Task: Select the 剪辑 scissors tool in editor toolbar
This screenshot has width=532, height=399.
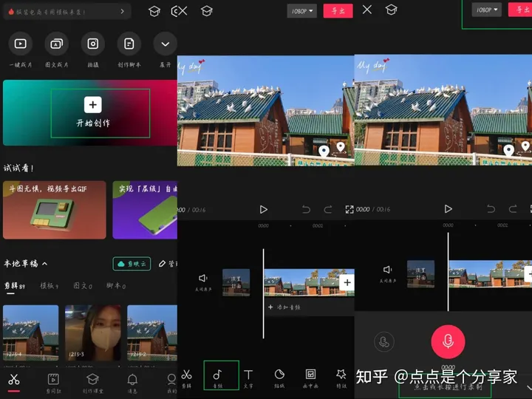Action: pyautogui.click(x=186, y=378)
